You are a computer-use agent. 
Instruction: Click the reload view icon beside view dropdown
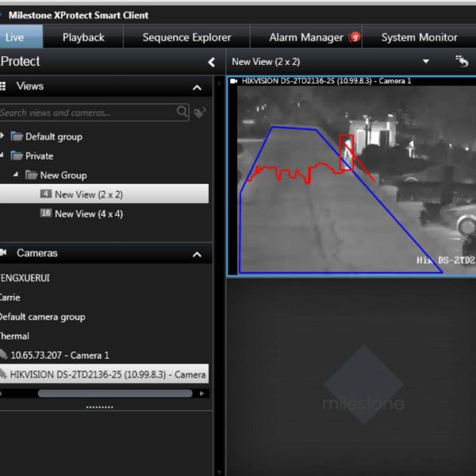click(462, 61)
